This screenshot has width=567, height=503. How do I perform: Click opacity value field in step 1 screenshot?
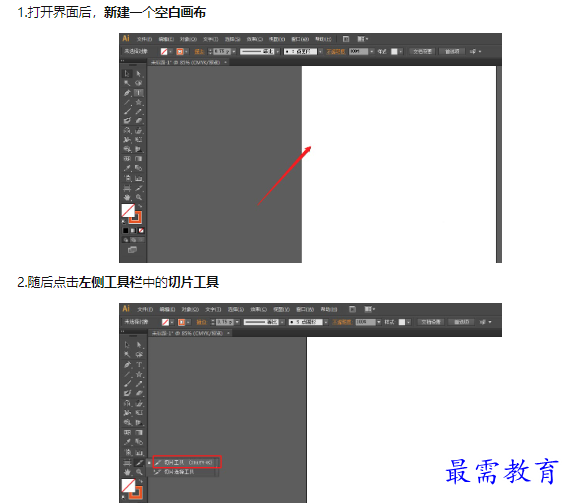pos(358,52)
